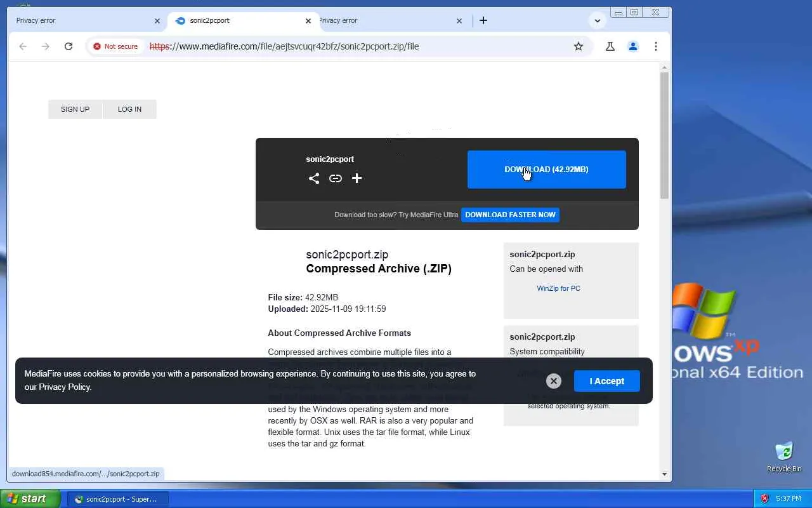Click the Not secure site warning badge
Screen dimensions: 812x508
[x=115, y=46]
